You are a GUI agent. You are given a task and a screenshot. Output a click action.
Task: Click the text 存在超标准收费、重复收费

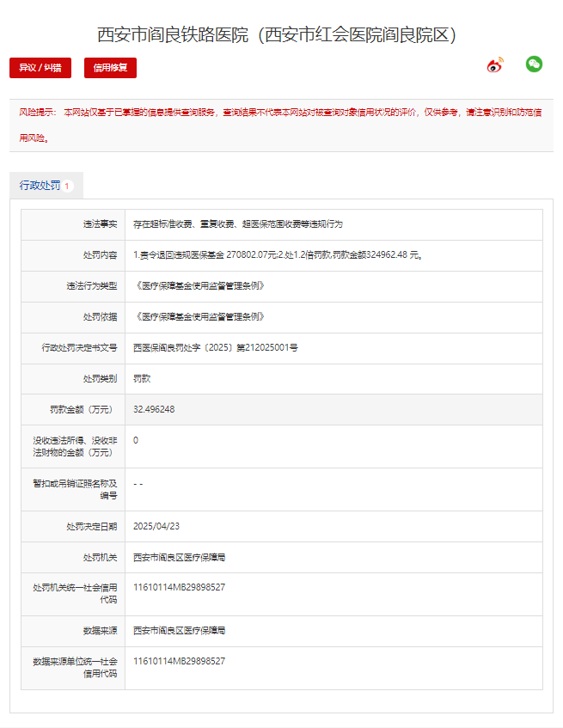(183, 224)
